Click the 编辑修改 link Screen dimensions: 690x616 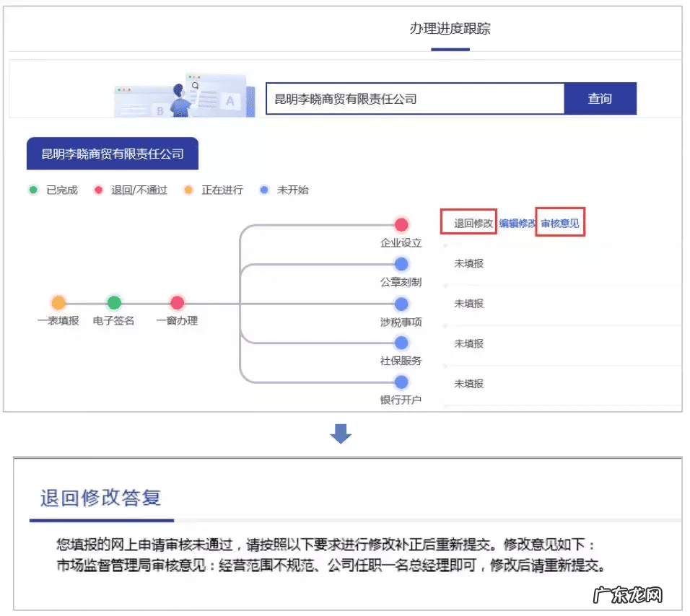tap(517, 224)
